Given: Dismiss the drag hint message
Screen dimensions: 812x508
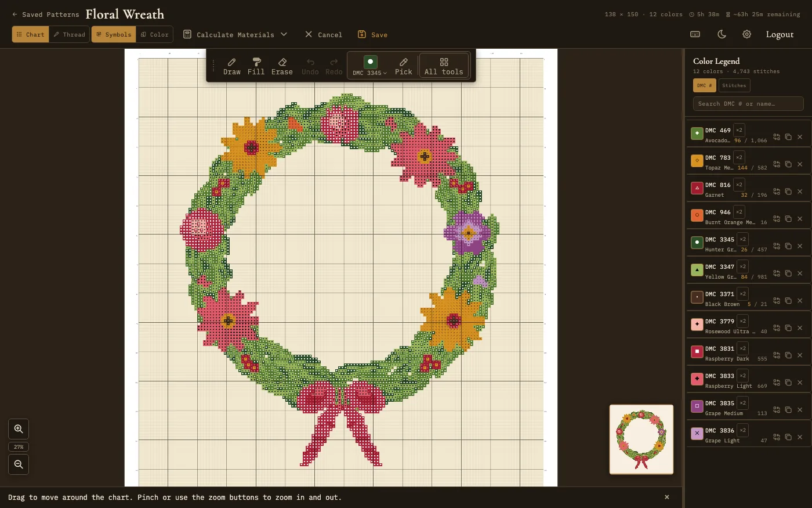Looking at the screenshot, I should click(666, 497).
